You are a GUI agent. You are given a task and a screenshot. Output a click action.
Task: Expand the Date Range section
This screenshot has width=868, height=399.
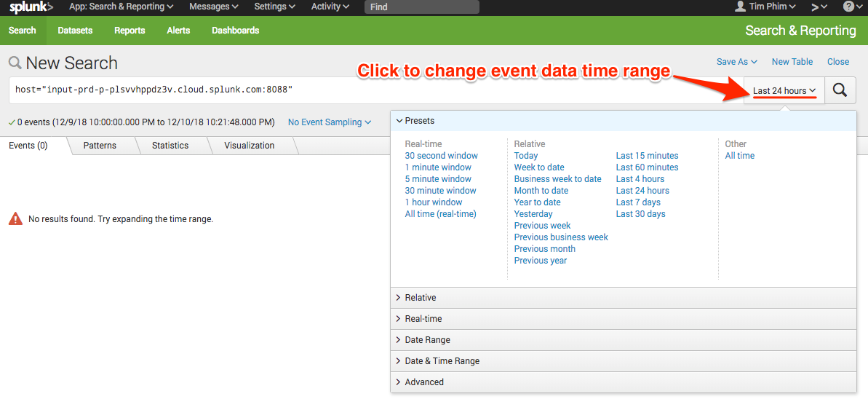(x=624, y=340)
